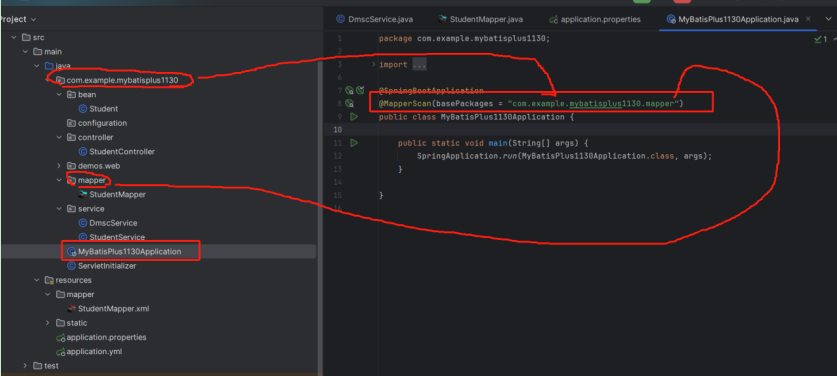This screenshot has height=376, width=837.
Task: Click the MyBatisPlus1130Application class icon in the tree
Action: pos(71,251)
